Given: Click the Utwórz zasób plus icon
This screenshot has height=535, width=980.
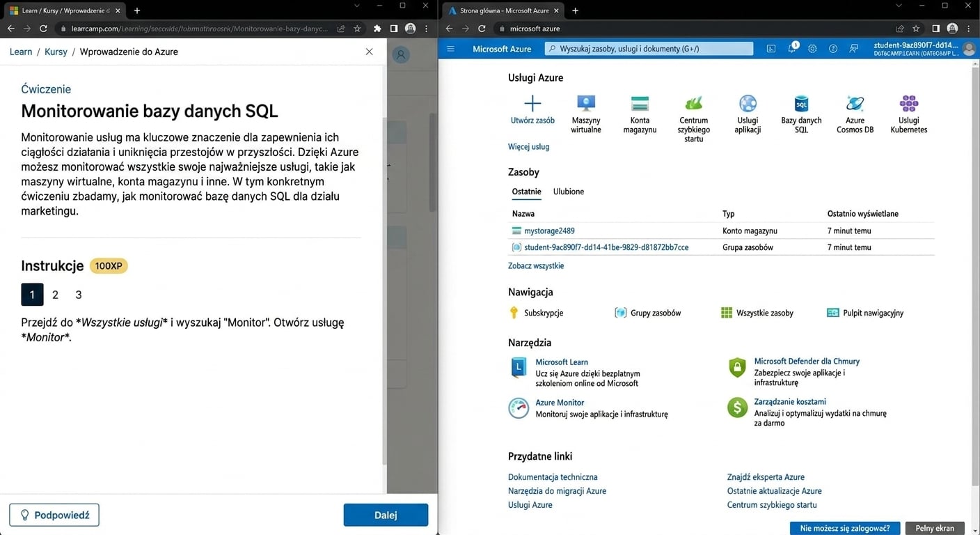Looking at the screenshot, I should point(532,104).
